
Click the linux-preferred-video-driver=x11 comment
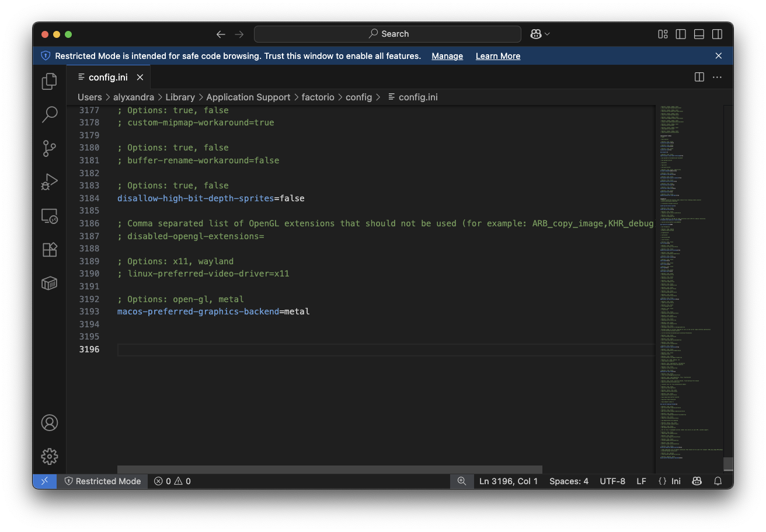(x=203, y=274)
